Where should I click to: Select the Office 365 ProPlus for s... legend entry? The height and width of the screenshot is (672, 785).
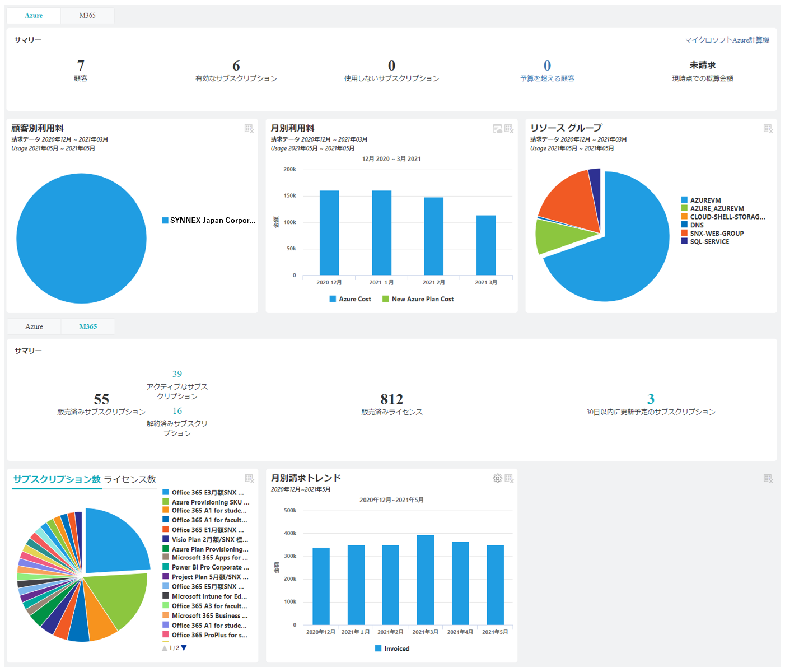point(205,635)
